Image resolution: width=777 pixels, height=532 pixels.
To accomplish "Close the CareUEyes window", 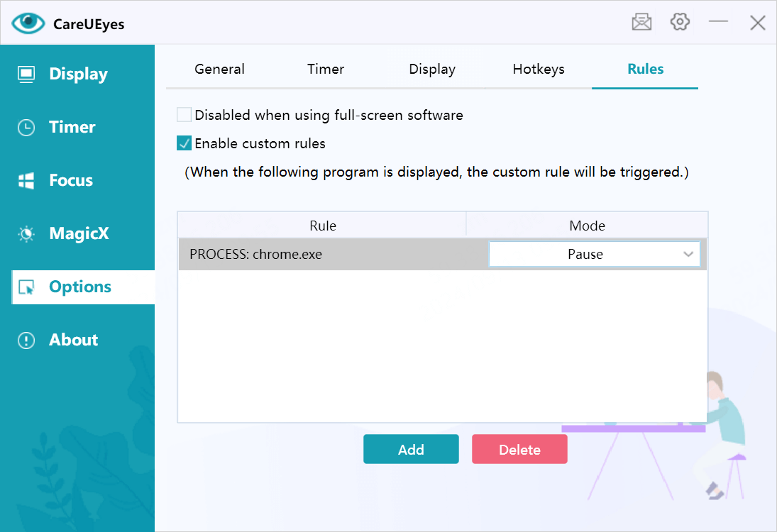I will click(x=758, y=22).
